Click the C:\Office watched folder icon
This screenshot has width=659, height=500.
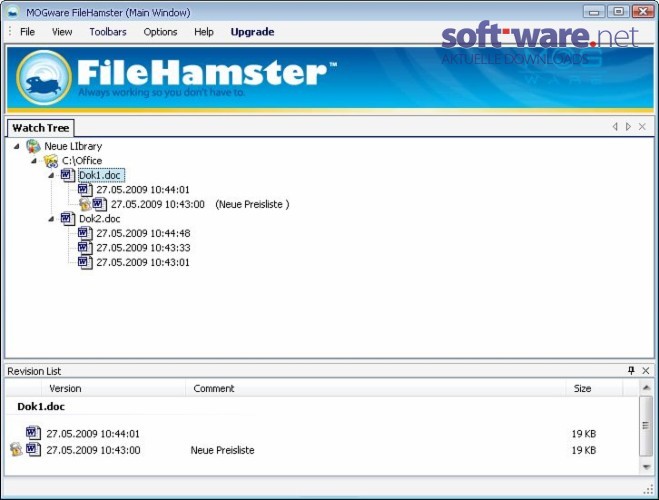(x=51, y=161)
